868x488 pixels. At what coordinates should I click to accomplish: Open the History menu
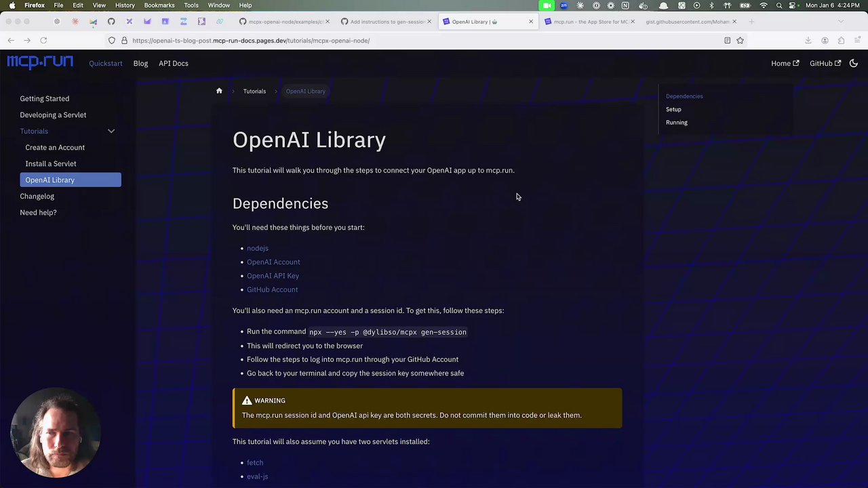coord(125,5)
